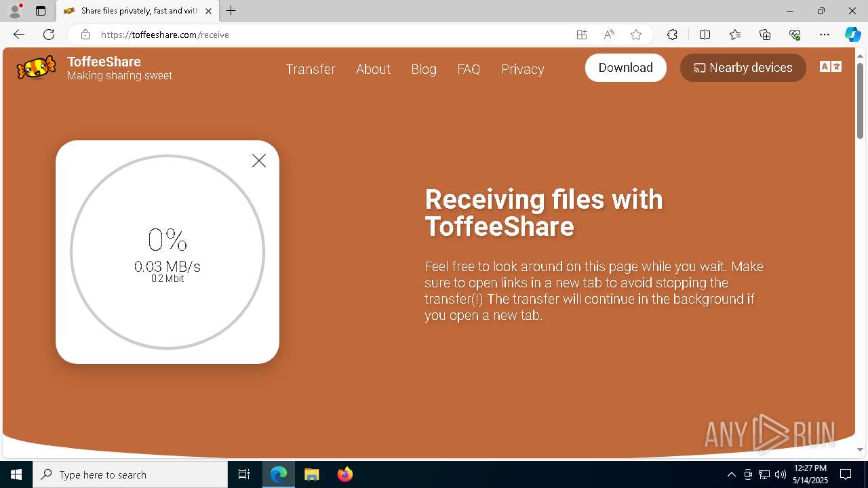This screenshot has width=868, height=488.
Task: Show hidden tray icons
Action: 731,474
